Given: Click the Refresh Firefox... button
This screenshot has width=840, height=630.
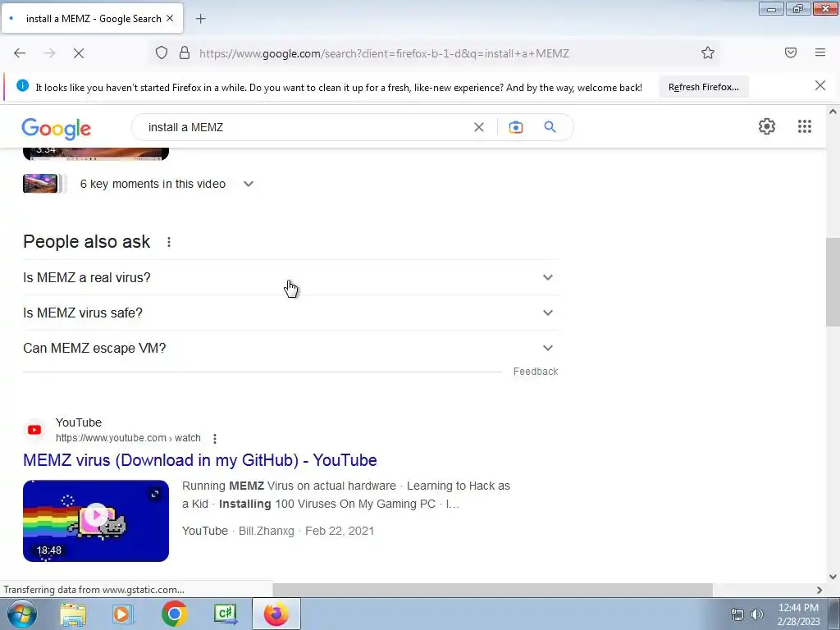Looking at the screenshot, I should (x=703, y=87).
